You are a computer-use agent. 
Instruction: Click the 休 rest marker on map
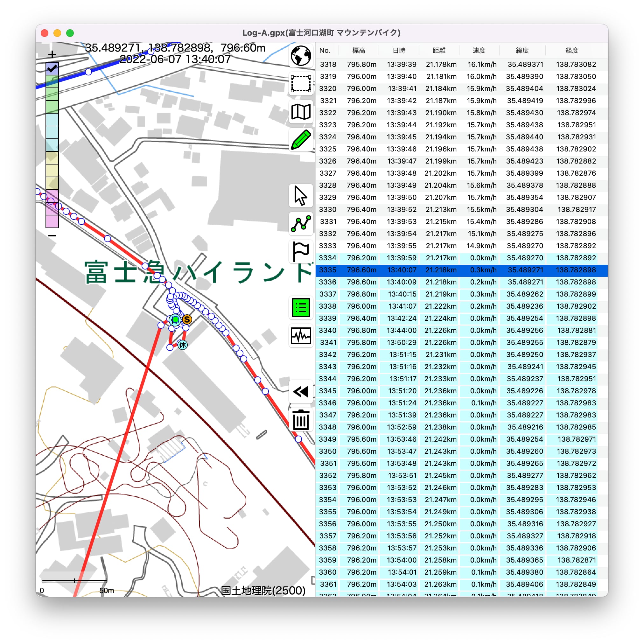coord(182,345)
